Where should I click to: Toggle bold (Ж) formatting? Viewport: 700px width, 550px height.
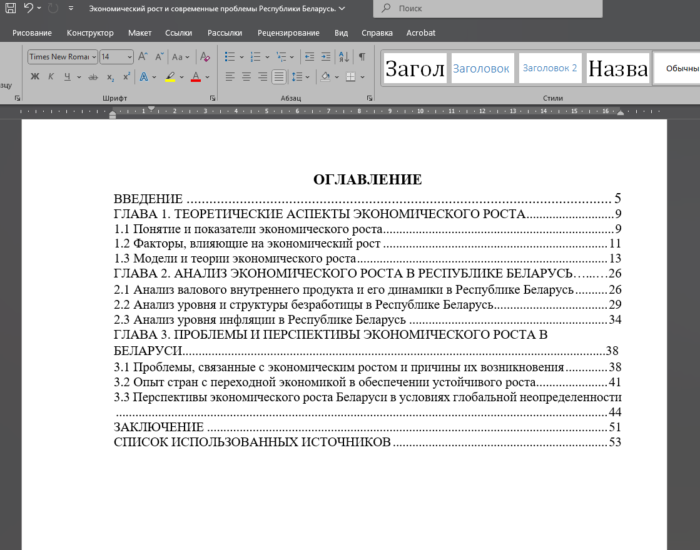pyautogui.click(x=34, y=77)
